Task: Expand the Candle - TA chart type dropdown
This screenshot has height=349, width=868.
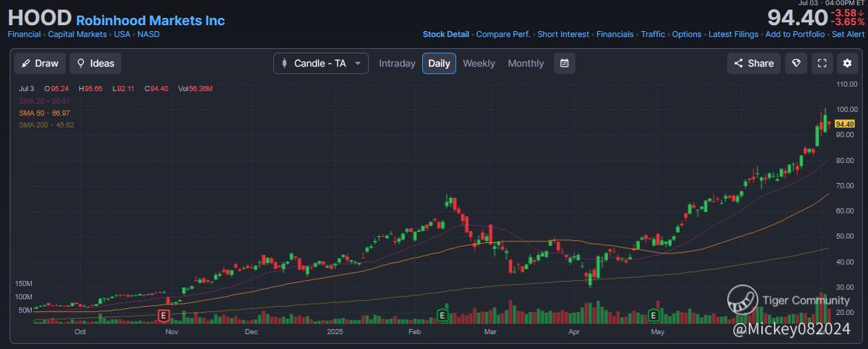Action: (321, 63)
